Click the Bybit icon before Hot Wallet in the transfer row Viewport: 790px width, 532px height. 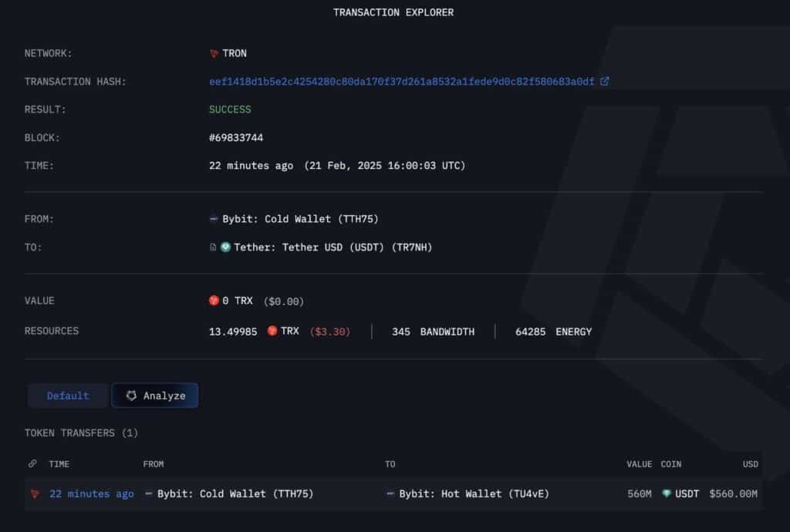390,493
